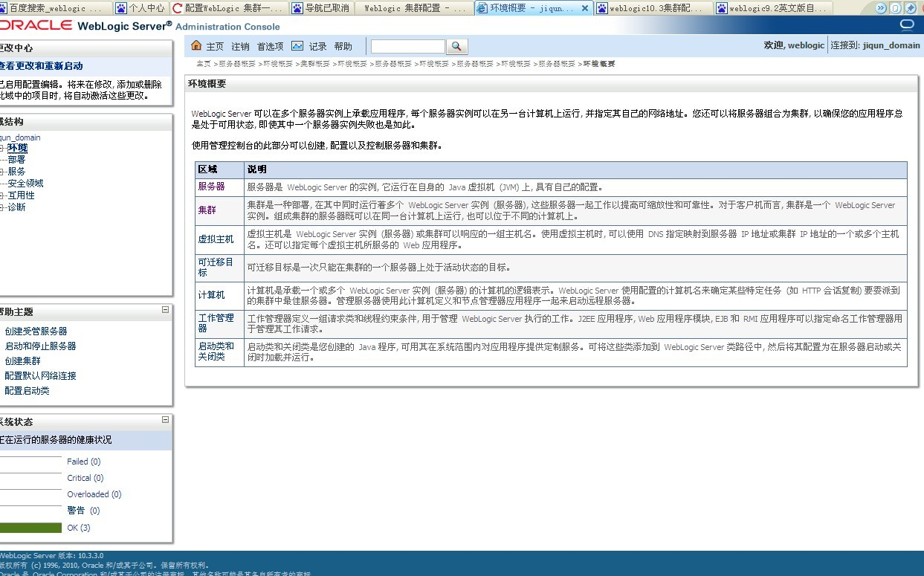
Task: Open 首选项 preferences
Action: tap(270, 46)
